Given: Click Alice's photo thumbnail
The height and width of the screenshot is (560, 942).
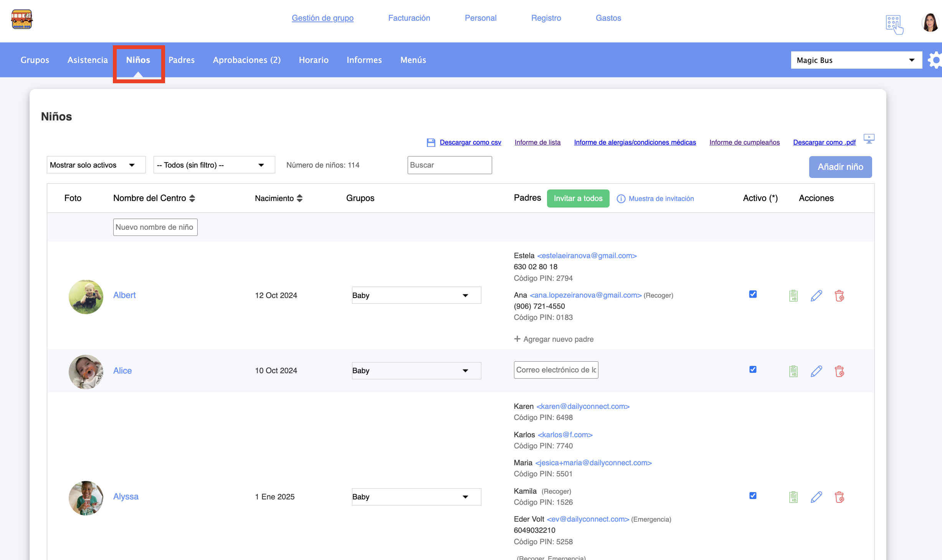Looking at the screenshot, I should tap(86, 372).
